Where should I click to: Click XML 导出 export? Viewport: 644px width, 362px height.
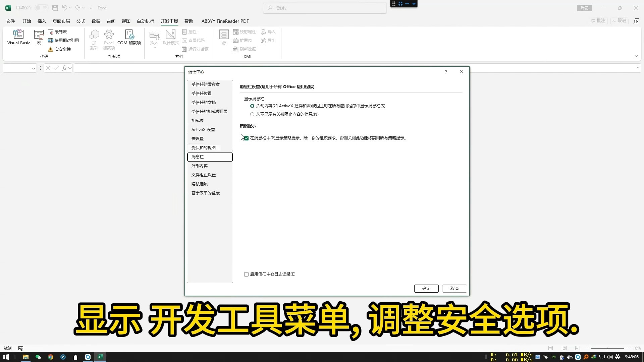(268, 41)
